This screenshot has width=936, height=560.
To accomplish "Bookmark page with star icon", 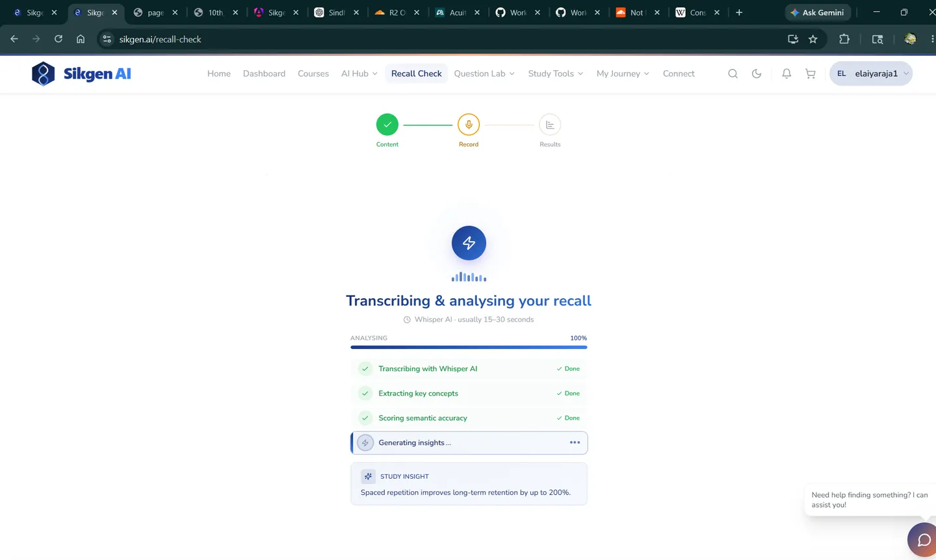I will pos(813,39).
